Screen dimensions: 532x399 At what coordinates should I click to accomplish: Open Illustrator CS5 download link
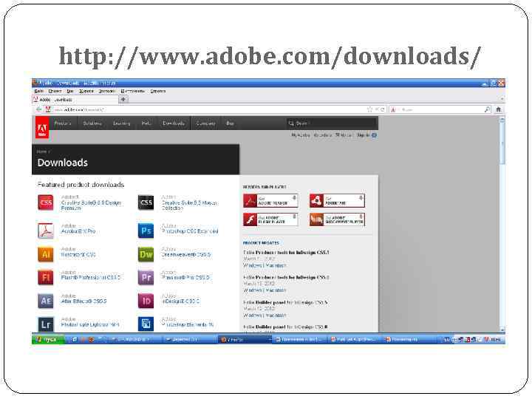tap(78, 254)
